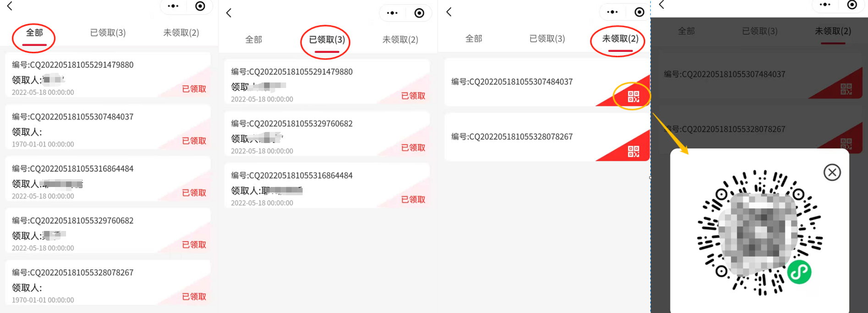The width and height of the screenshot is (868, 313).
Task: Open three-dot menu in first screen
Action: pyautogui.click(x=173, y=6)
